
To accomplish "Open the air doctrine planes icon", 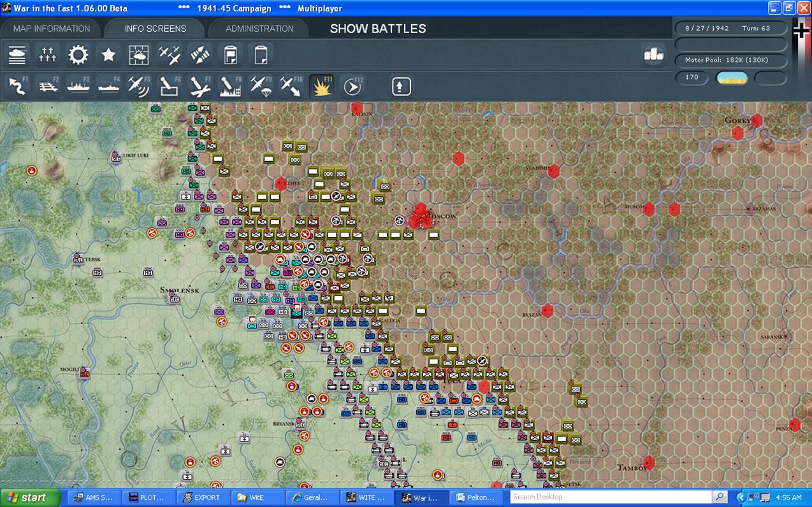I will (170, 55).
